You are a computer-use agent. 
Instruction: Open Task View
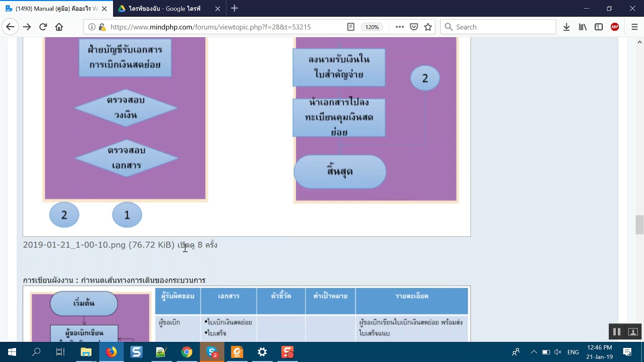(60, 352)
